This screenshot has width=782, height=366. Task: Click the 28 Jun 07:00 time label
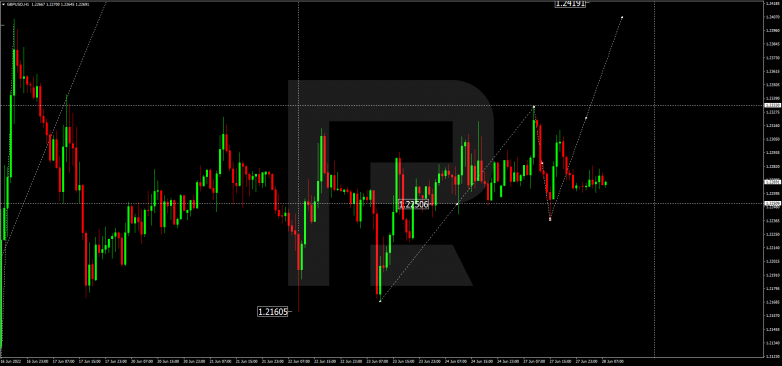coord(613,361)
